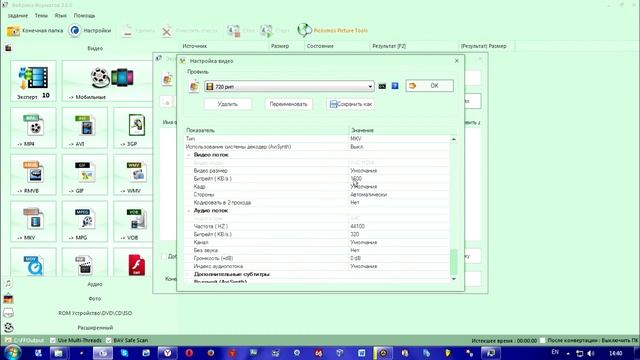Collapse the Аудио поток group
Screen dimensions: 640x360
point(189,211)
